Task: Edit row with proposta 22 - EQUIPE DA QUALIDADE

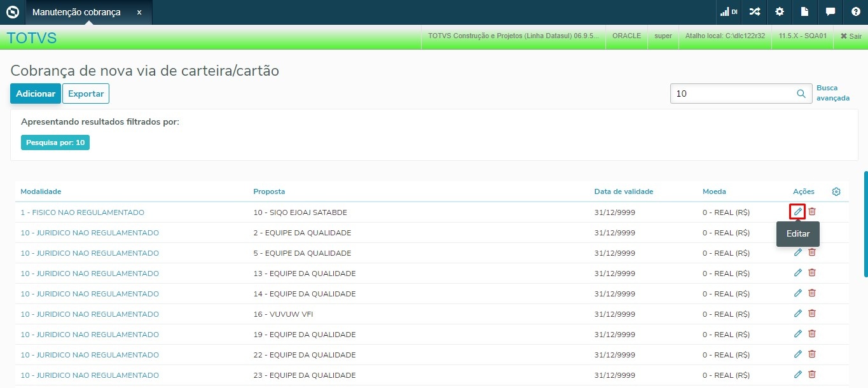Action: click(798, 354)
